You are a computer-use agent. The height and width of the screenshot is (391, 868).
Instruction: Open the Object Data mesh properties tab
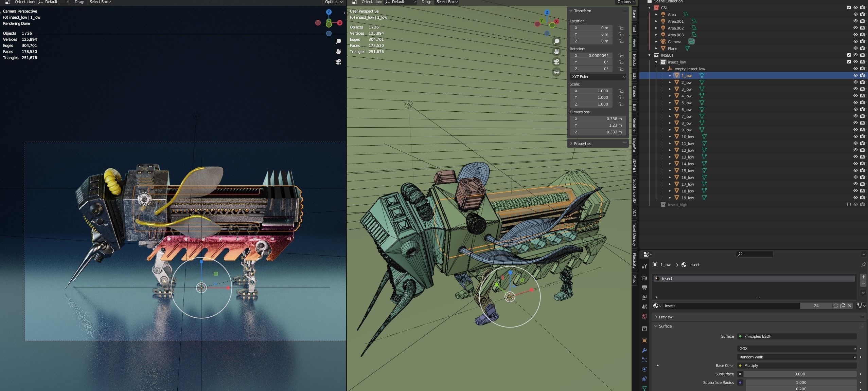tap(644, 388)
